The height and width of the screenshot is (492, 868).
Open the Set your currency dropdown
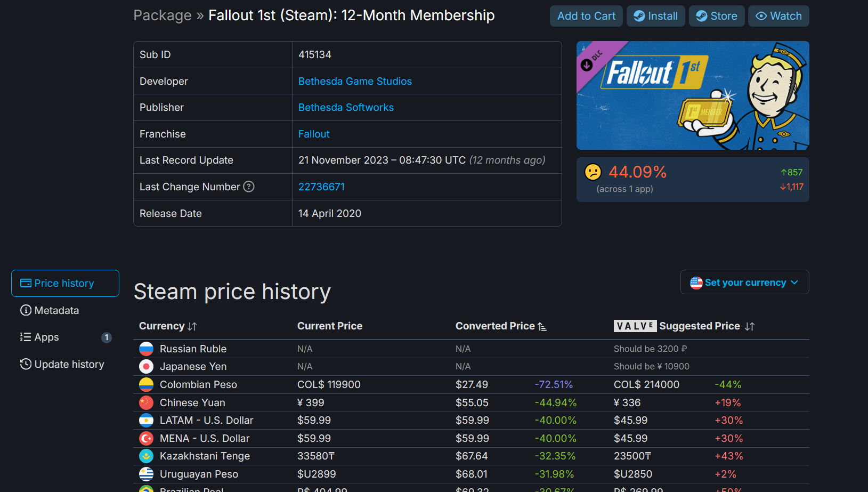pos(744,282)
